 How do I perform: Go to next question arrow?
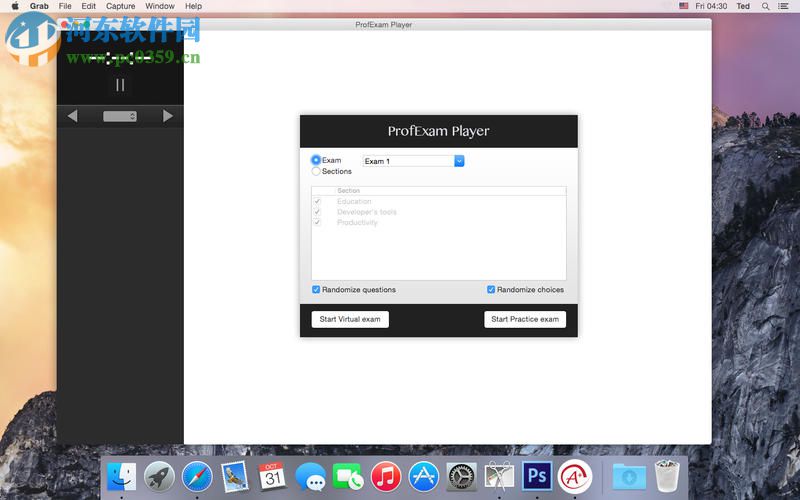(167, 116)
